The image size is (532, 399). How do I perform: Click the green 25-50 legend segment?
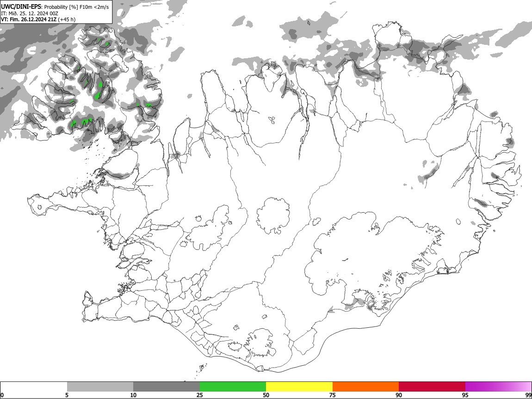(x=233, y=387)
